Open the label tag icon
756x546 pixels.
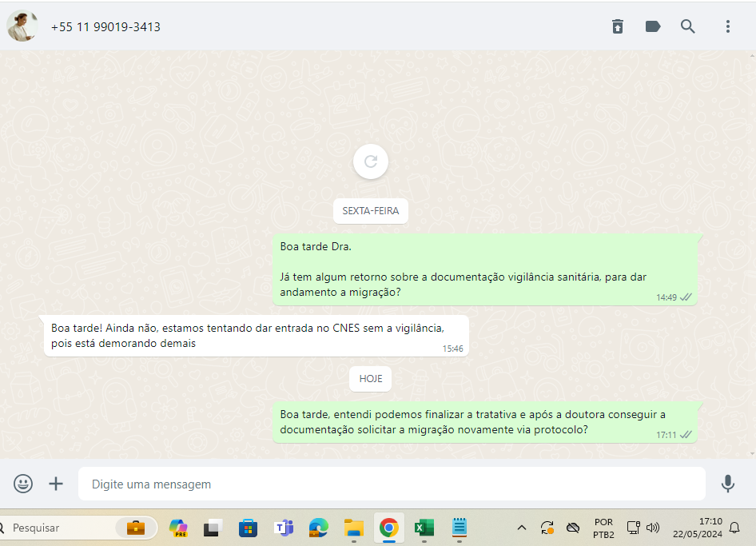(653, 26)
